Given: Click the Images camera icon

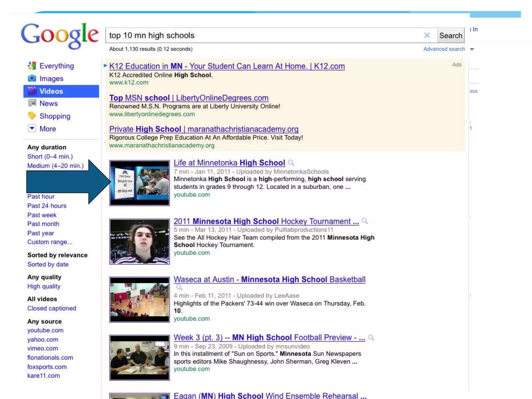Looking at the screenshot, I should tap(32, 78).
